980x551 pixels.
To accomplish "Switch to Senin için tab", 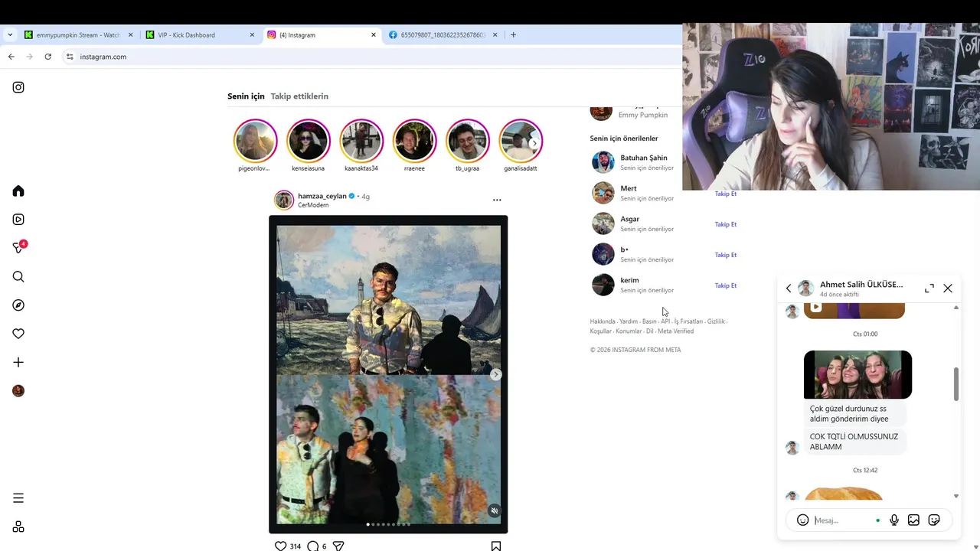I will (x=246, y=96).
